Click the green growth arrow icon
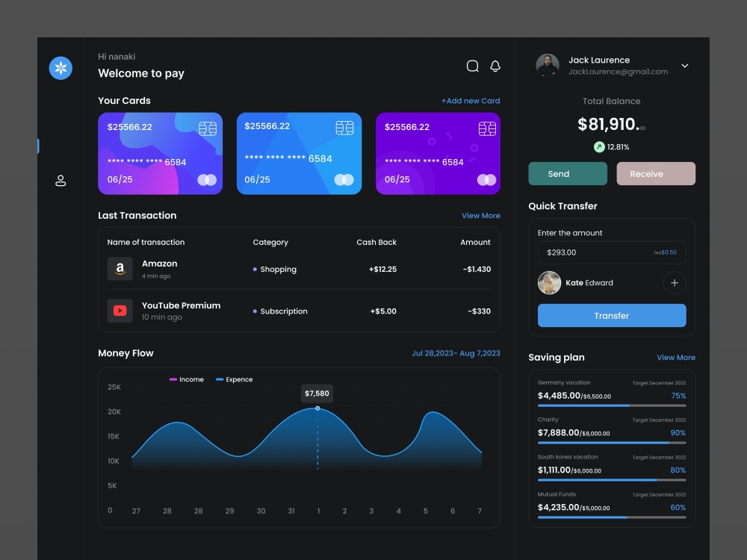Screen dimensions: 747x560 (599, 147)
